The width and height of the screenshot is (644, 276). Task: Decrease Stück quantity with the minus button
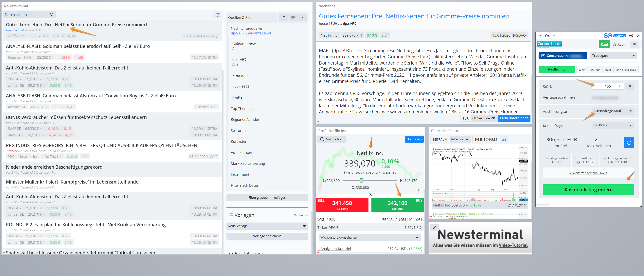click(596, 86)
